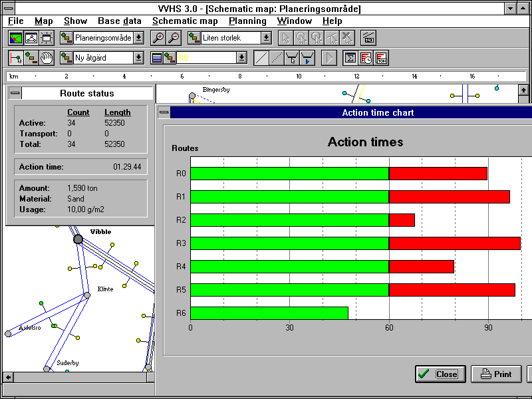Click map vertical scrollbar up arrow
Image resolution: width=532 pixels, height=399 pixels.
pyautogui.click(x=523, y=90)
